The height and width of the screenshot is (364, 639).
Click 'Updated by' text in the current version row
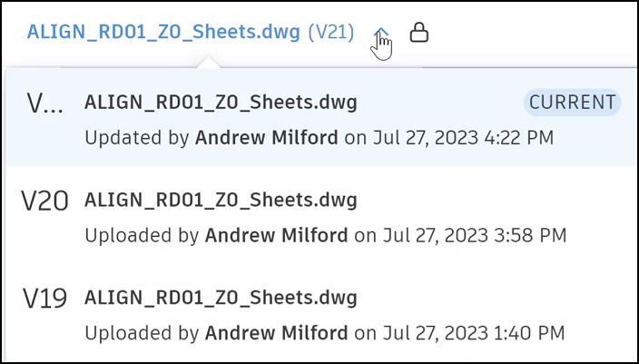135,139
